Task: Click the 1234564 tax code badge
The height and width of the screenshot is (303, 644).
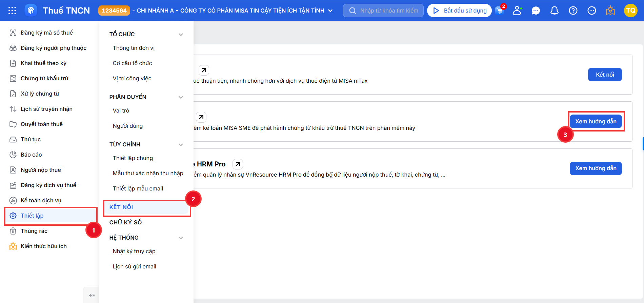Action: tap(114, 11)
